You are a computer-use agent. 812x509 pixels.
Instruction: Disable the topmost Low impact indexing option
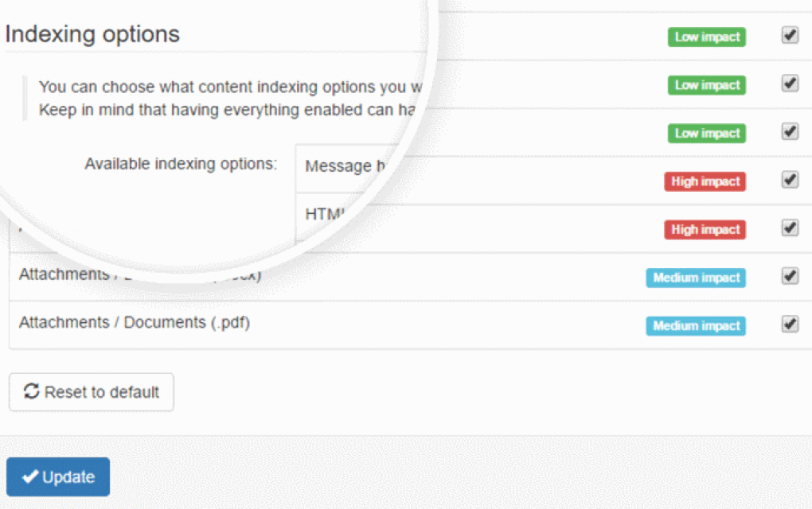pos(789,35)
